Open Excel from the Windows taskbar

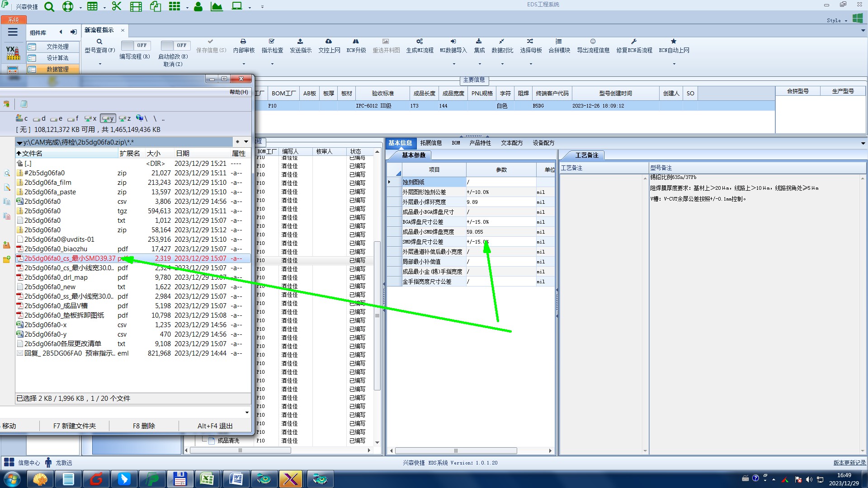(207, 479)
